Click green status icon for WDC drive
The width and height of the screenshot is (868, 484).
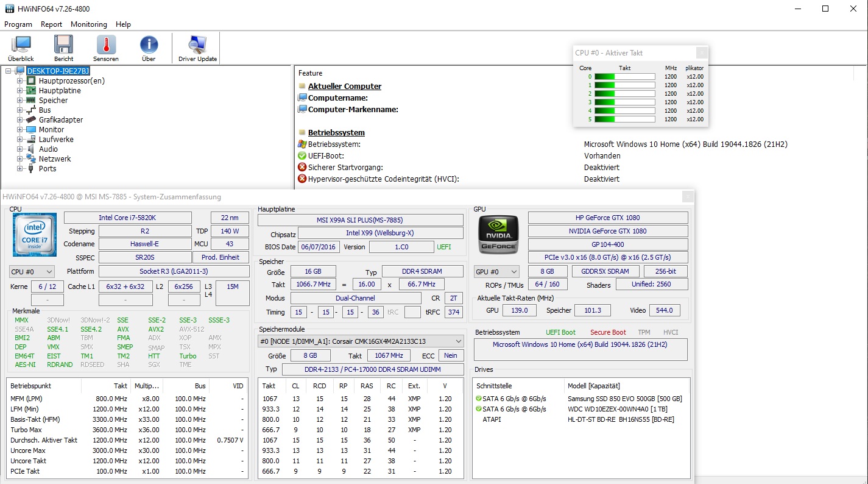point(479,409)
